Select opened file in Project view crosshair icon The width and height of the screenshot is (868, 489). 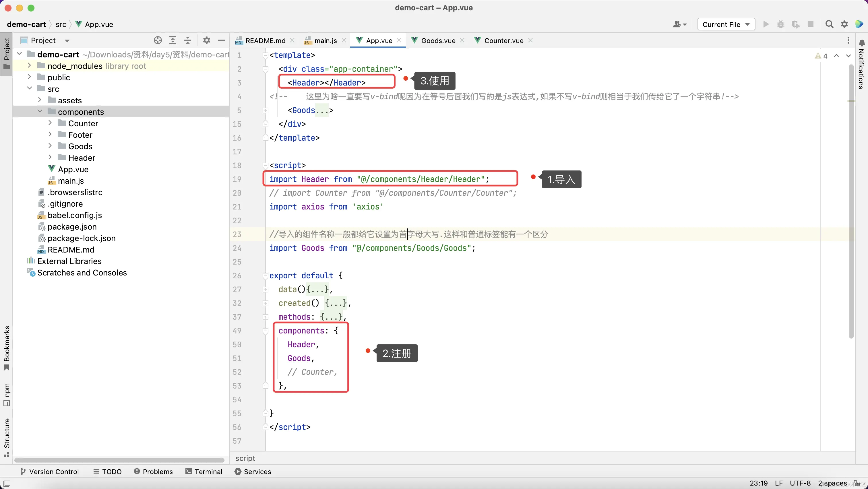point(157,40)
